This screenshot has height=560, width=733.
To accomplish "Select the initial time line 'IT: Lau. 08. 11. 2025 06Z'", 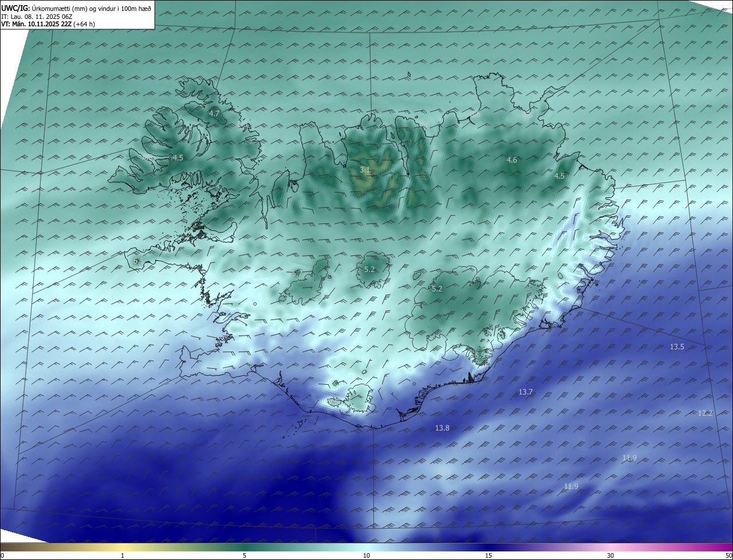I will [37, 17].
